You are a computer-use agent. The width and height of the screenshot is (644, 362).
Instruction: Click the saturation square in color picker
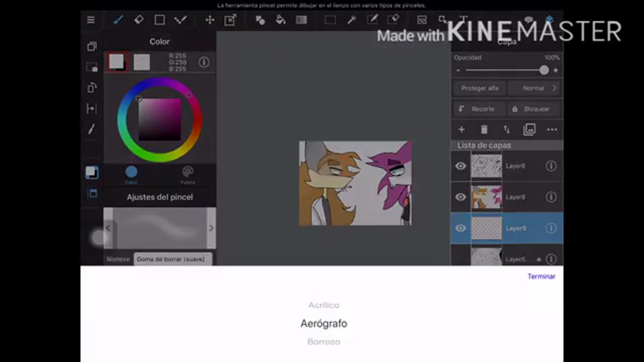click(x=159, y=120)
